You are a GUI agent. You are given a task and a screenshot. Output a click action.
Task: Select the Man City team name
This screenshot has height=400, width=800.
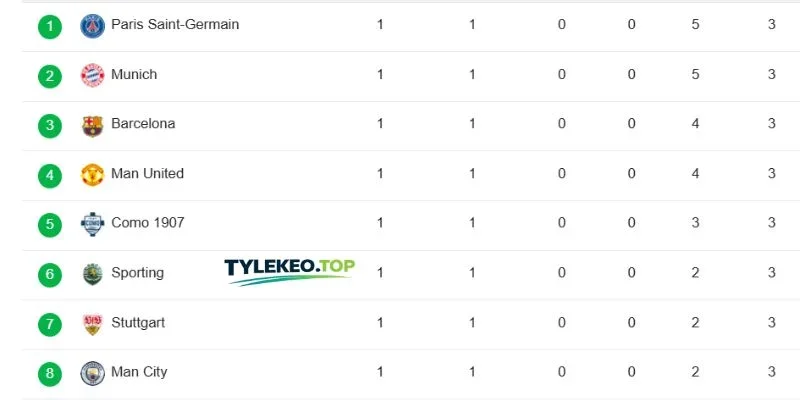139,372
